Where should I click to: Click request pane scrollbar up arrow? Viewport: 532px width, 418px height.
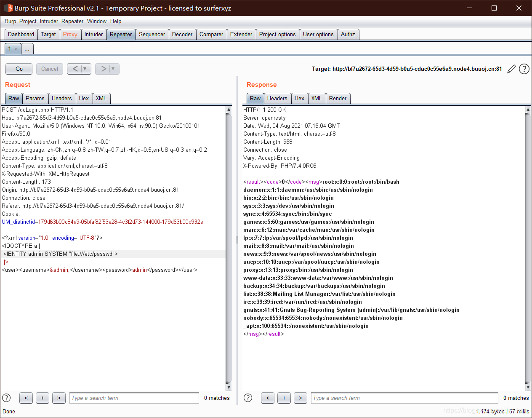click(x=229, y=110)
